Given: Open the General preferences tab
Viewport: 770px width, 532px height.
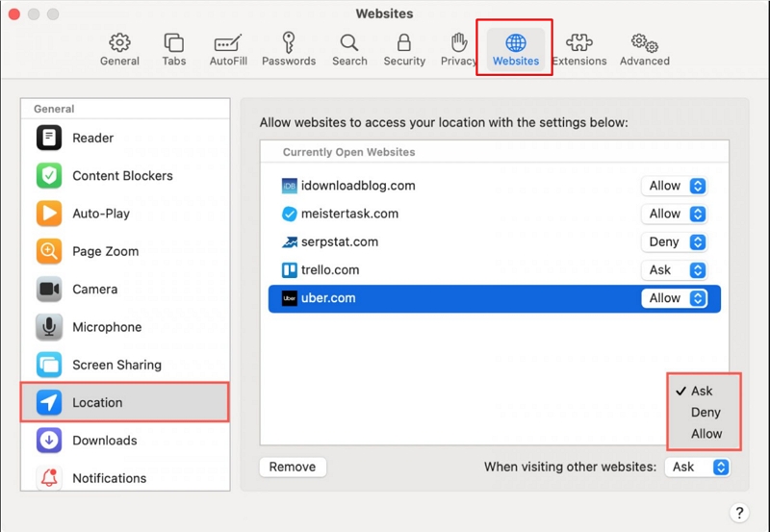Looking at the screenshot, I should [x=119, y=50].
